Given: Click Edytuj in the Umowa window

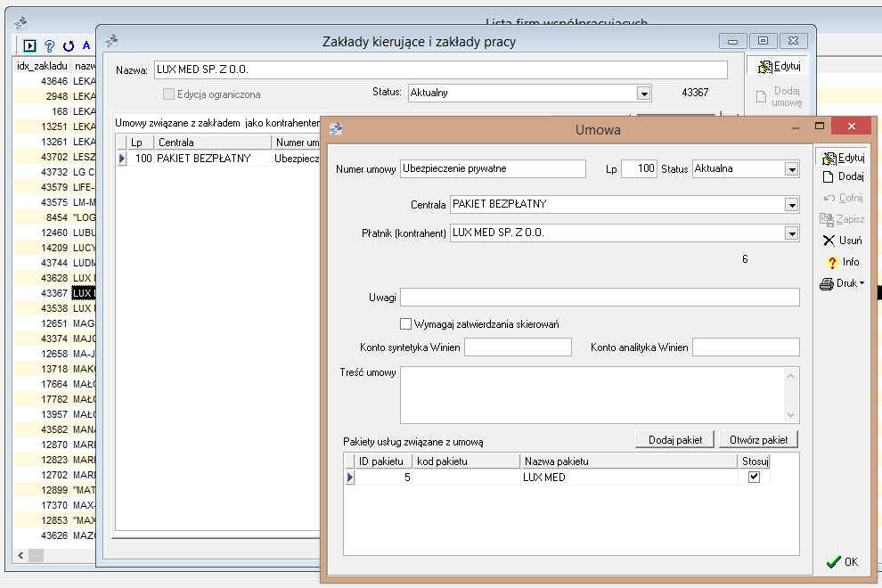Looking at the screenshot, I should [843, 158].
